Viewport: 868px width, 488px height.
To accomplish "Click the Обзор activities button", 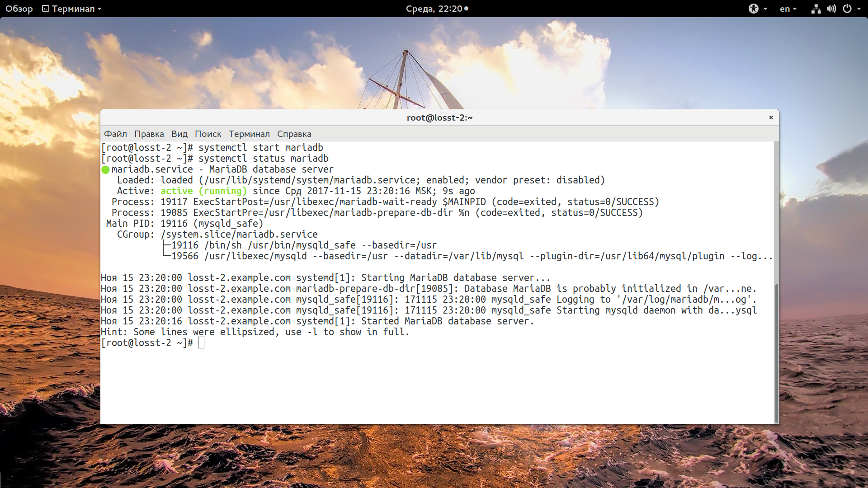I will pos(19,9).
